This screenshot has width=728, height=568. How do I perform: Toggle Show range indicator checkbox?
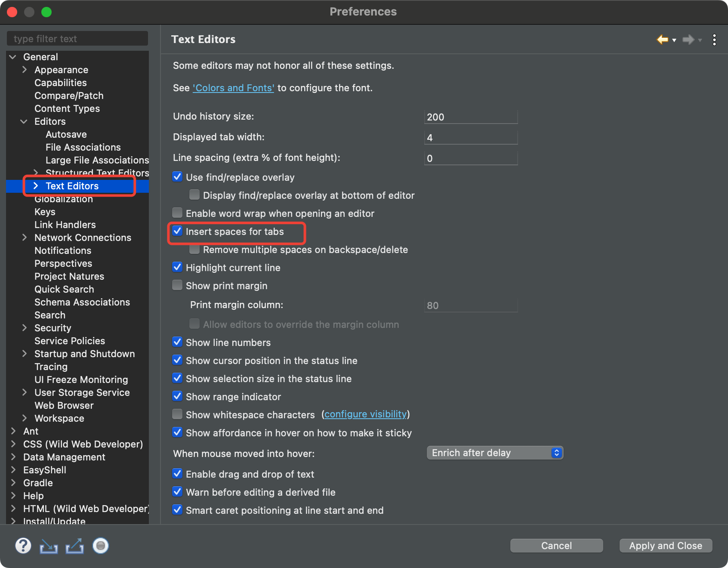coord(177,396)
